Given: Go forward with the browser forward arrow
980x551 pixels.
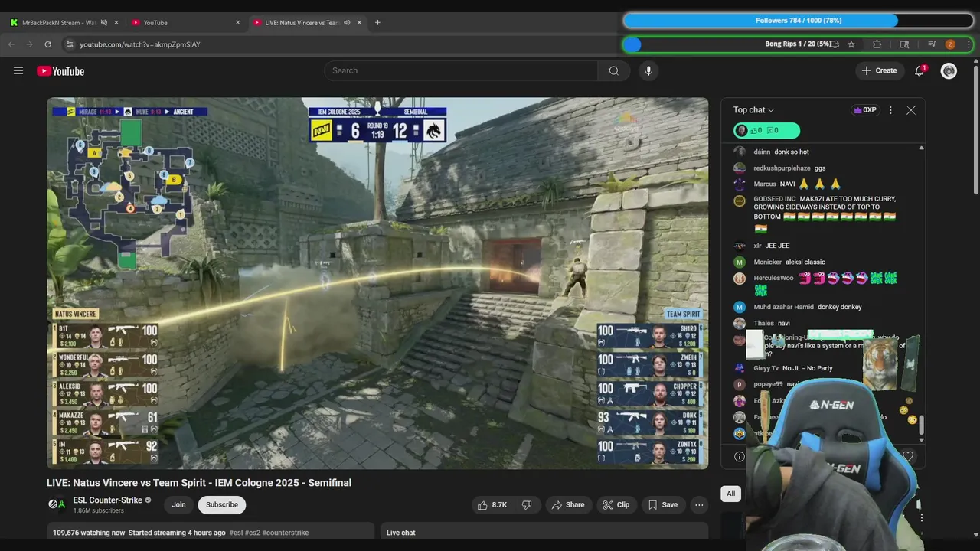Looking at the screenshot, I should tap(29, 44).
